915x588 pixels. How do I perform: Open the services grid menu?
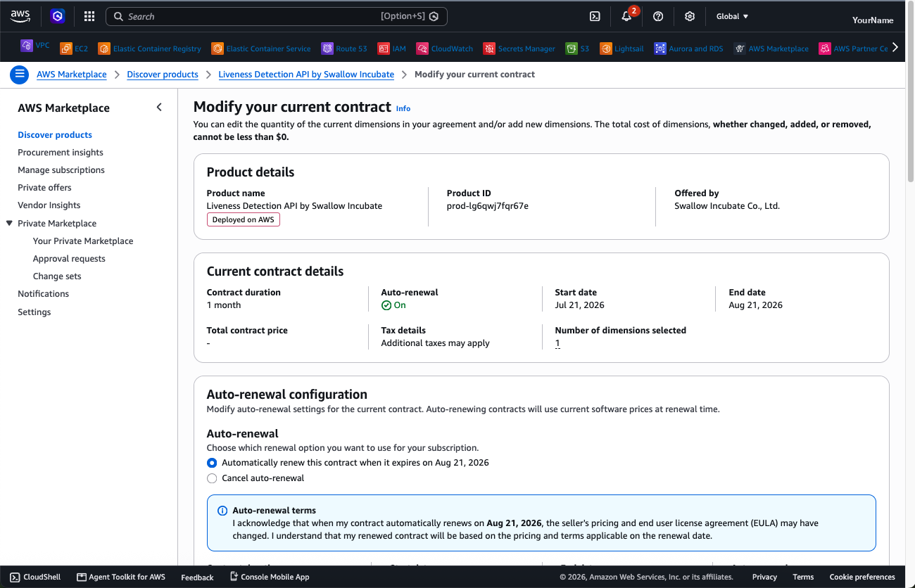(x=89, y=16)
